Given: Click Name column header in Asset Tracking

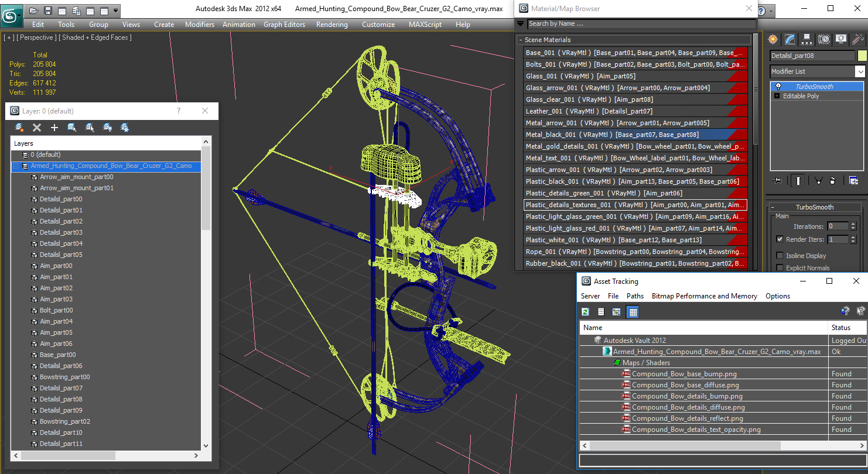Looking at the screenshot, I should 704,328.
